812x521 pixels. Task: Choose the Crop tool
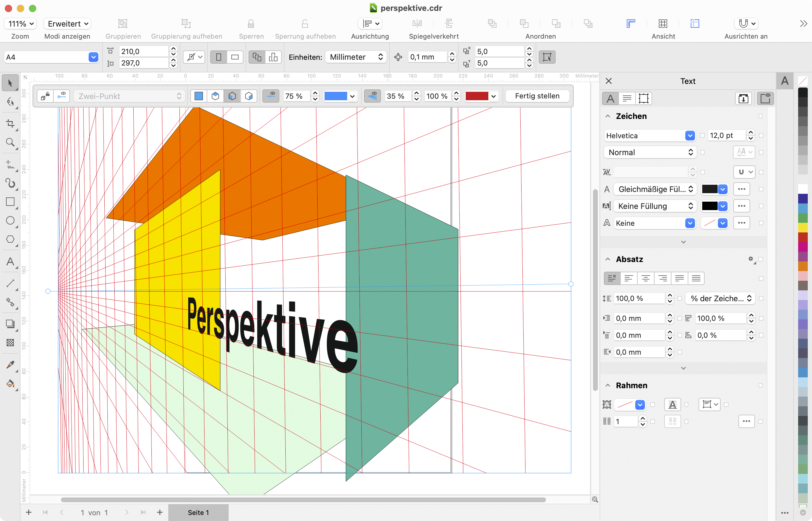[10, 123]
